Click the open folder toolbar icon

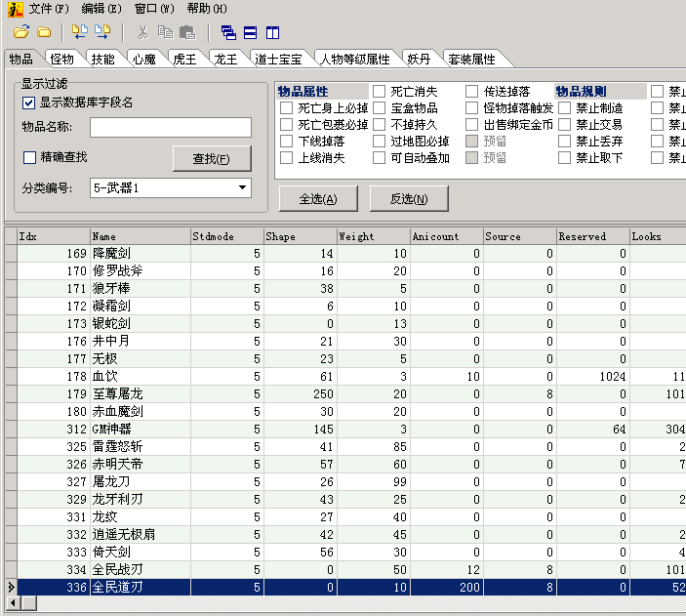point(20,32)
